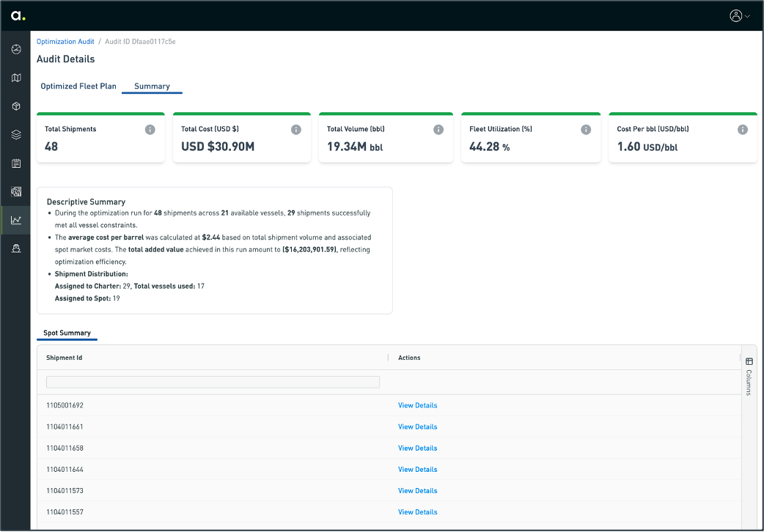Viewport: 764px width, 532px height.
Task: Click shipment ID 1104011573 cell
Action: click(x=65, y=490)
